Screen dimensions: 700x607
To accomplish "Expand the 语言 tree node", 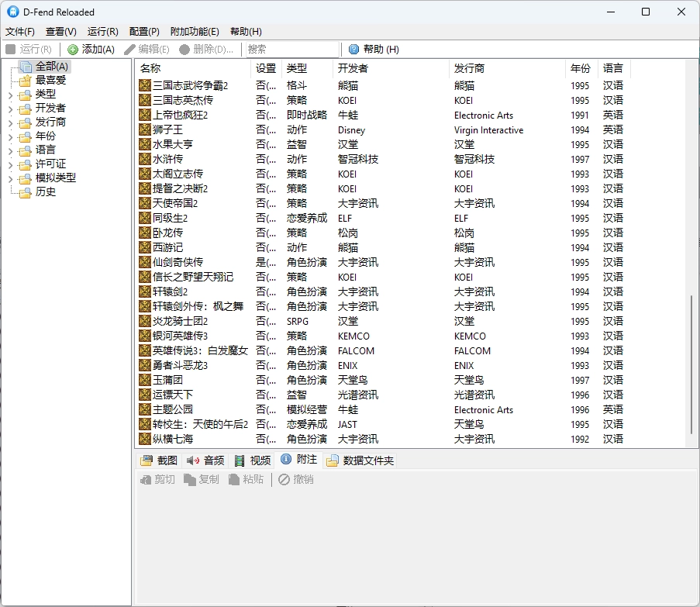I will [x=10, y=151].
